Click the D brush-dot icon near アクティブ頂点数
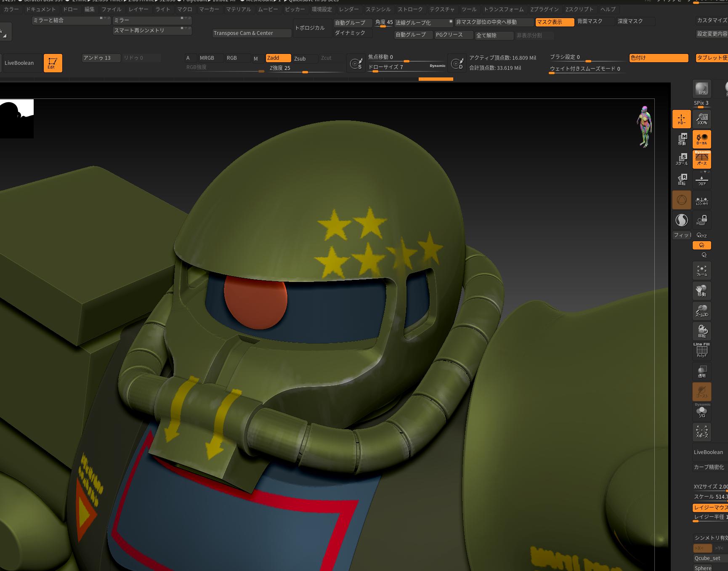Viewport: 728px width, 571px height. 457,64
